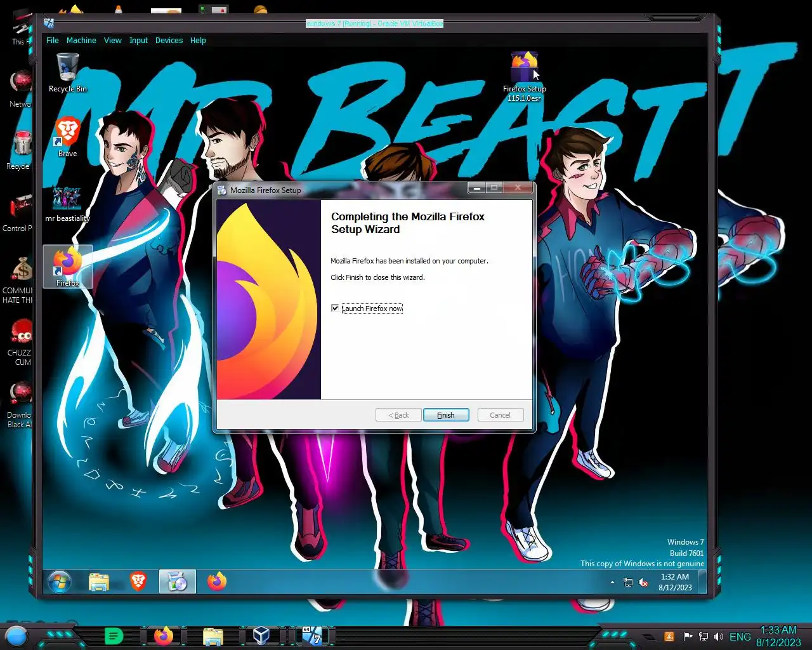Open the VirtualBox Machine menu

[x=81, y=40]
